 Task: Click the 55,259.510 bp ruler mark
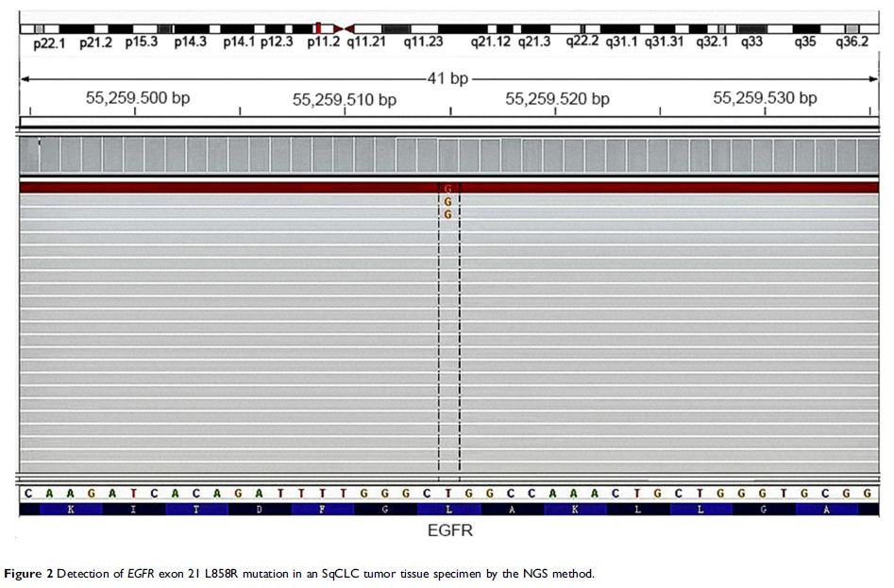tap(344, 98)
